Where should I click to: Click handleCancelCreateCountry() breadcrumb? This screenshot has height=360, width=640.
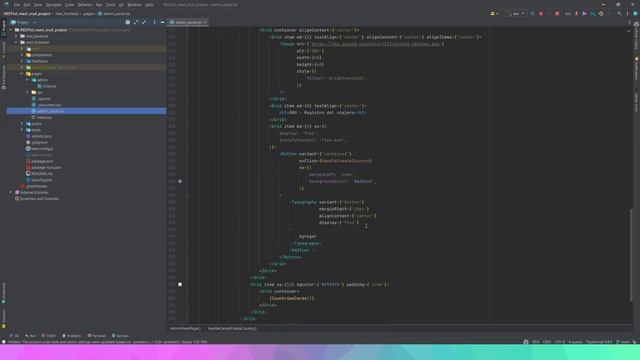coord(232,328)
